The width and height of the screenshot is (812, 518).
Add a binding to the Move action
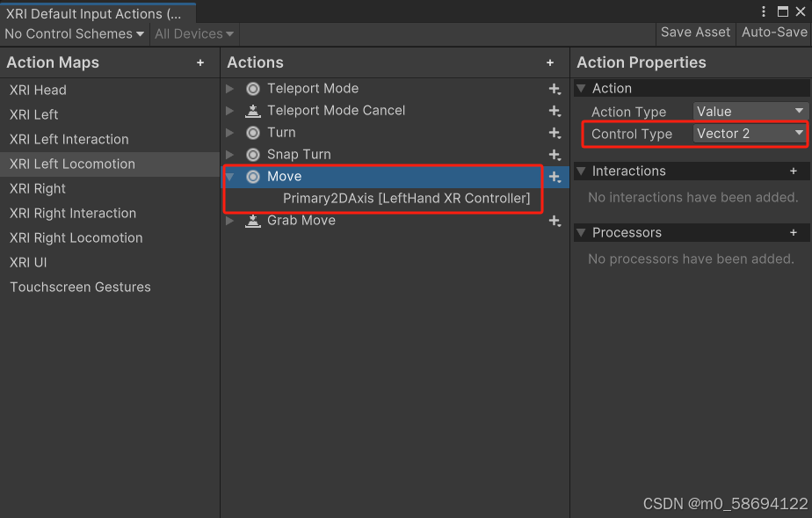click(x=555, y=176)
